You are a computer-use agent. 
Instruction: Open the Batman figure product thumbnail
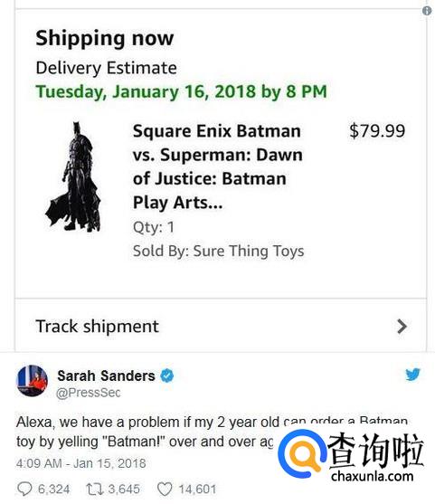tap(74, 176)
